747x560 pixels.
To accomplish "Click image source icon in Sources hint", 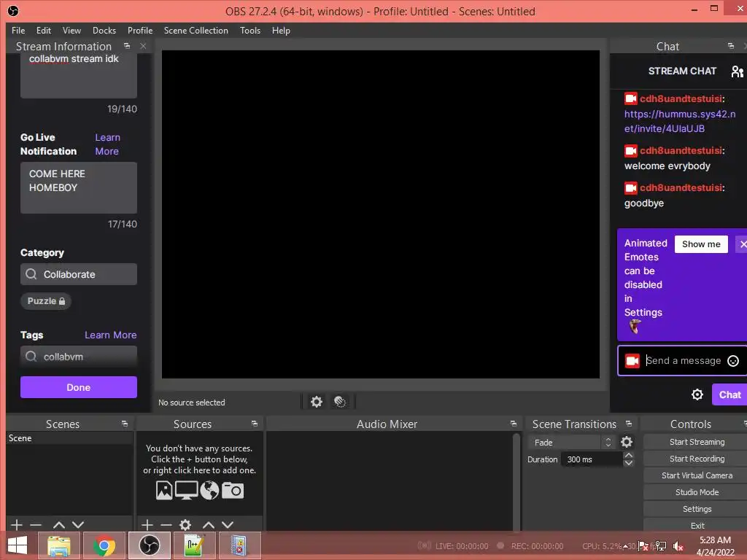I will tap(164, 490).
